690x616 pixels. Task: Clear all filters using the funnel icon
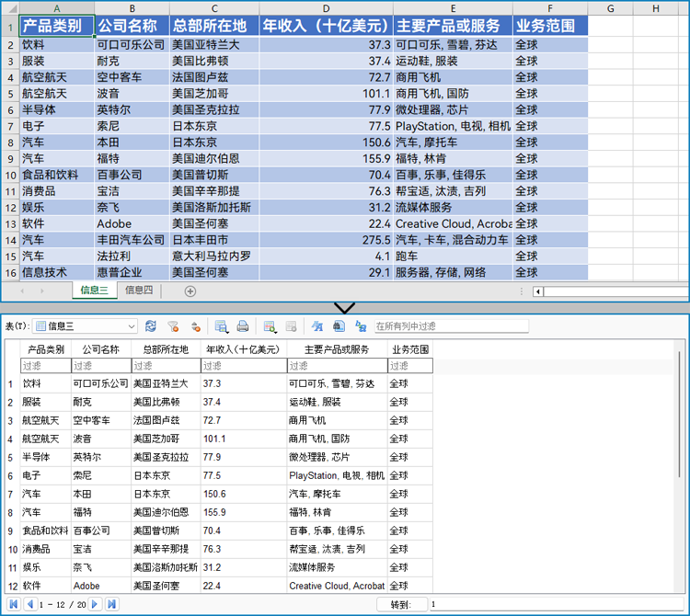pyautogui.click(x=173, y=326)
